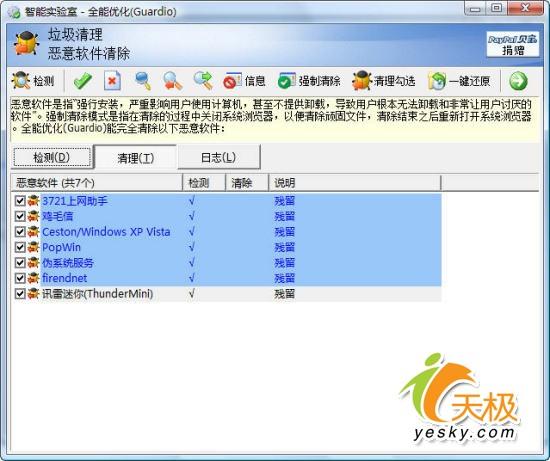Screen dimensions: 550x461
Task: Click the √ mark in 鸡毛信 row
Action: (192, 216)
